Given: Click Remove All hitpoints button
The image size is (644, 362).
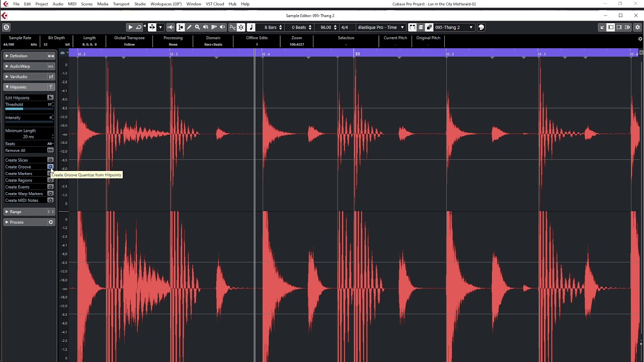Looking at the screenshot, I should click(x=50, y=150).
